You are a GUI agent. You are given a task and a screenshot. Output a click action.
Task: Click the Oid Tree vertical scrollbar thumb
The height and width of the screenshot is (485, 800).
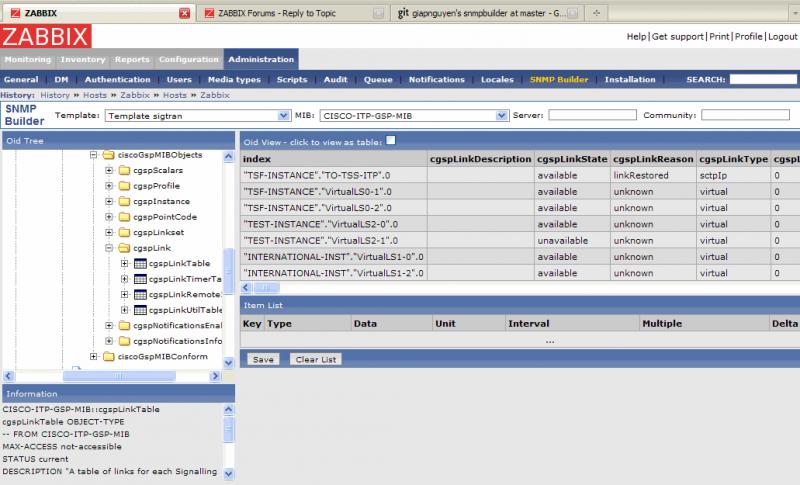(x=229, y=270)
